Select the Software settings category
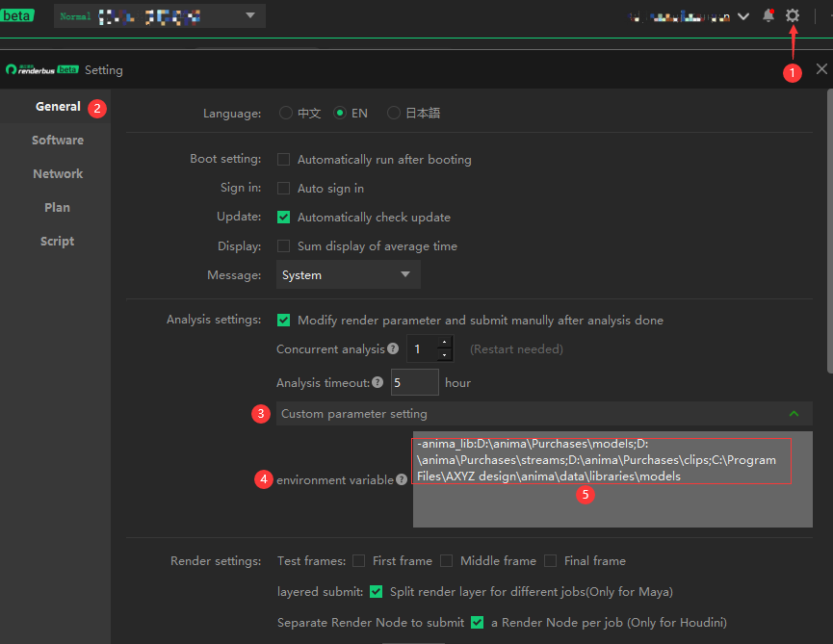Image resolution: width=833 pixels, height=644 pixels. pyautogui.click(x=57, y=140)
